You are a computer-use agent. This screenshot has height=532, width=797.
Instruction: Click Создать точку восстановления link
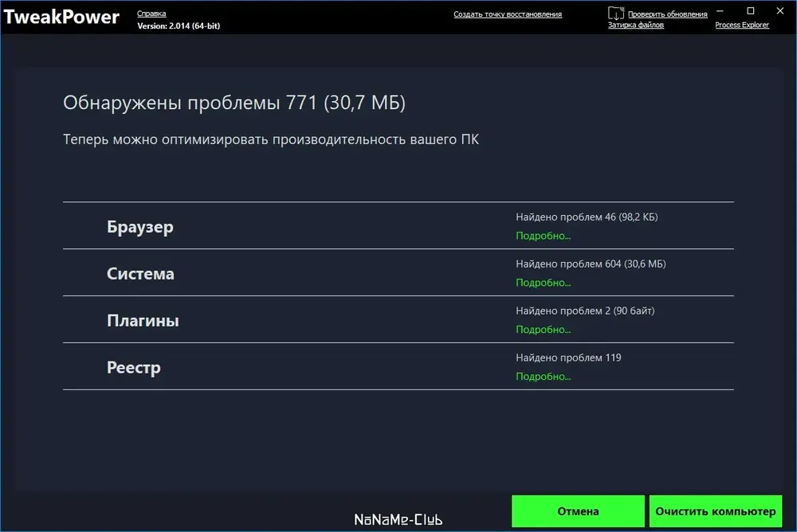508,14
